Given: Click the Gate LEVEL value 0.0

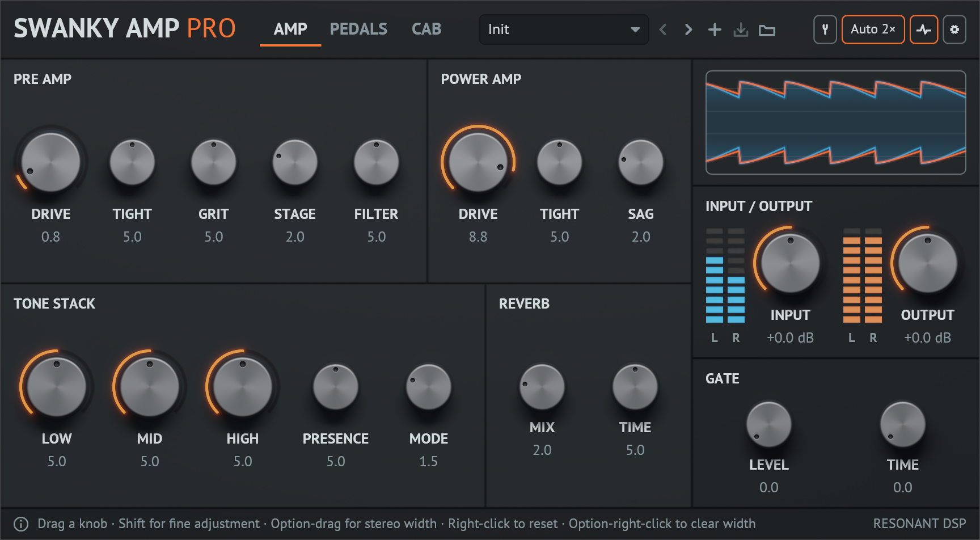Looking at the screenshot, I should (x=769, y=487).
